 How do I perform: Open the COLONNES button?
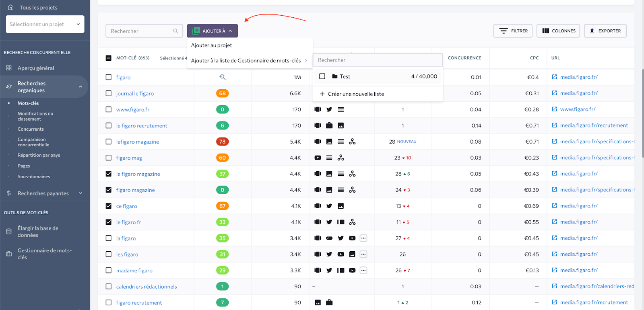click(x=558, y=31)
